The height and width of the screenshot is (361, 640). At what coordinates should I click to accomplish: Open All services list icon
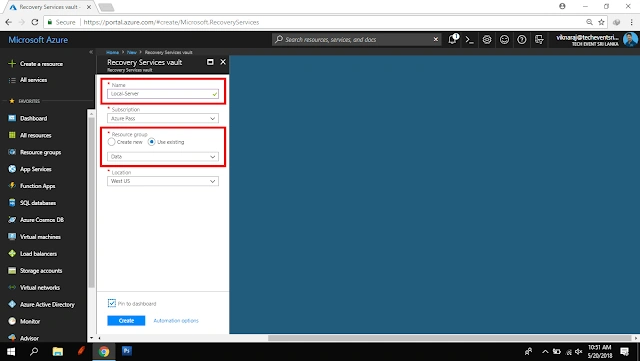12,80
